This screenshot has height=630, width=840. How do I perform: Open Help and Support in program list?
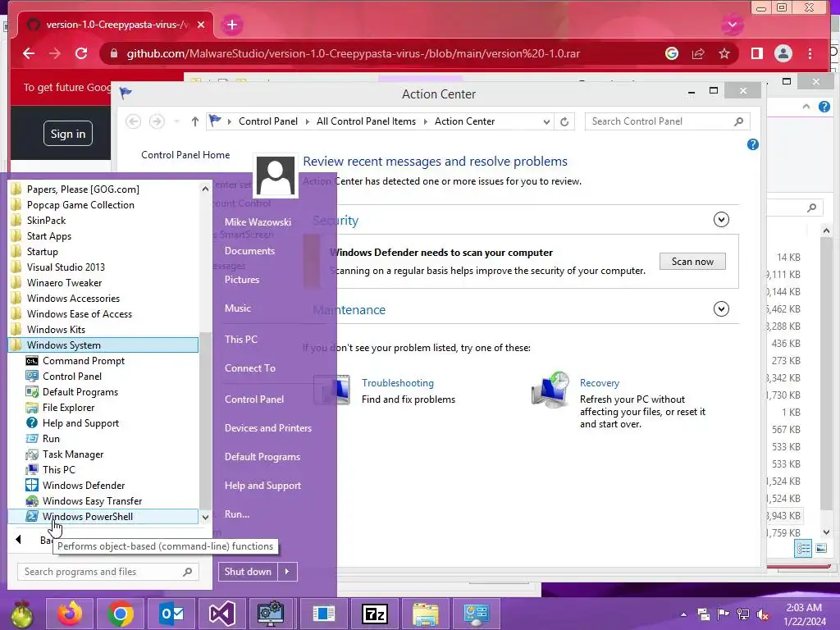pyautogui.click(x=103, y=422)
